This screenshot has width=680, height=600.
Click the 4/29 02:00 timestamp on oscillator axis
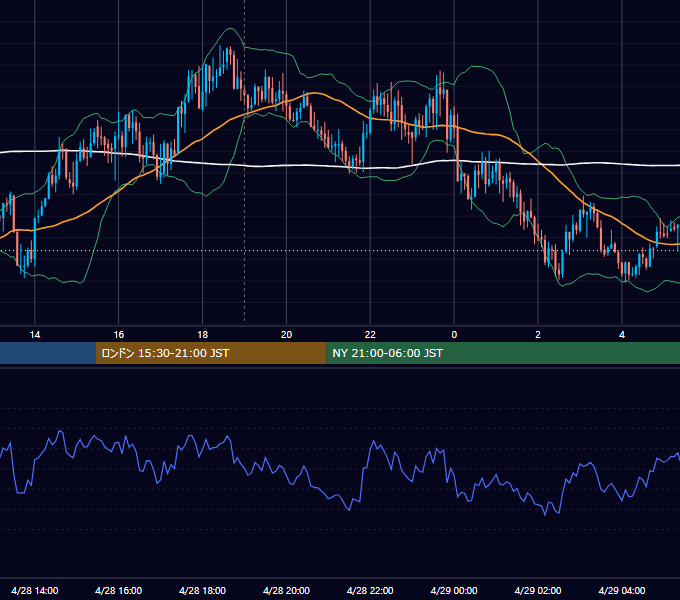point(538,590)
